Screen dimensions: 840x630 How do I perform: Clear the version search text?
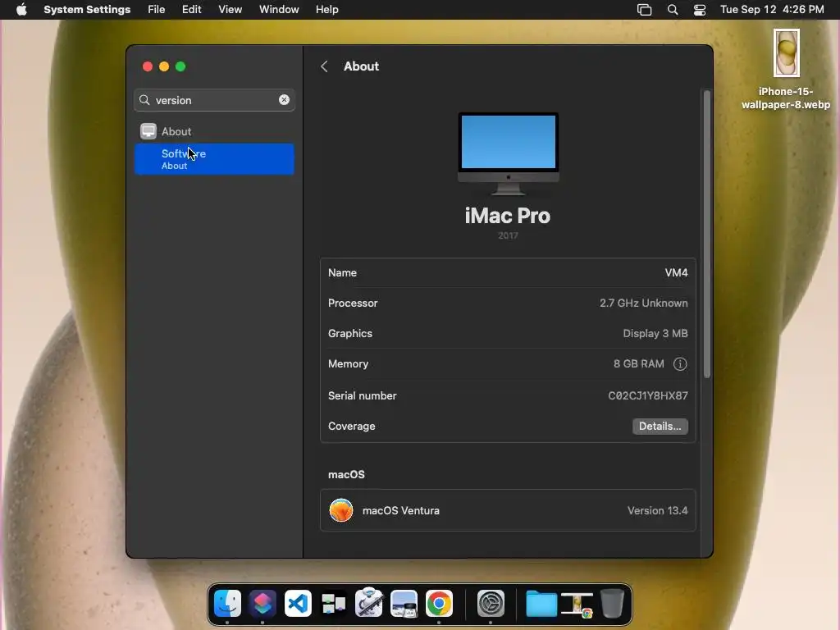(284, 99)
